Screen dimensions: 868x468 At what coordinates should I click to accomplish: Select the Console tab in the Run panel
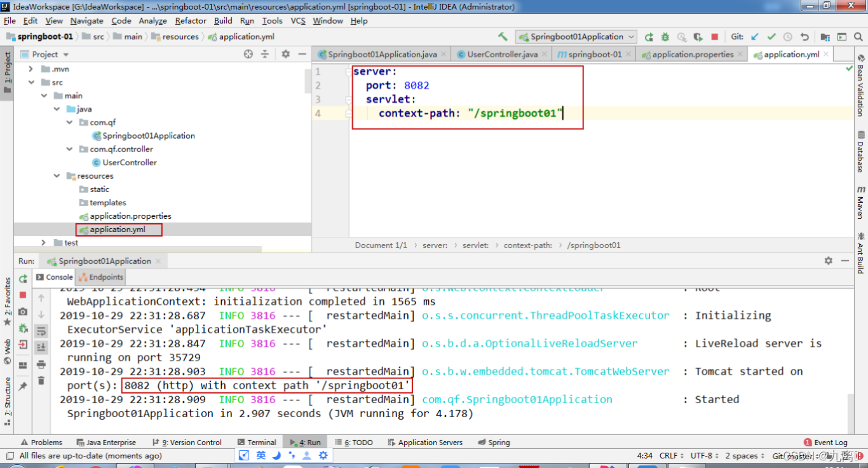[53, 277]
